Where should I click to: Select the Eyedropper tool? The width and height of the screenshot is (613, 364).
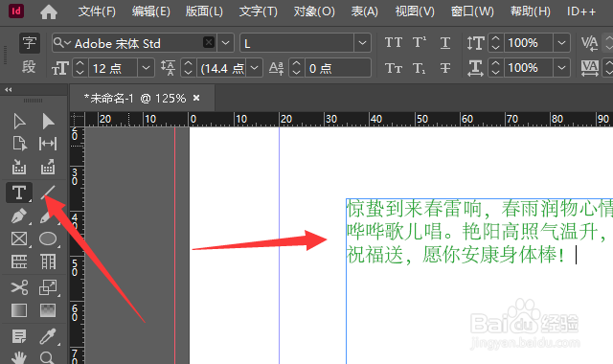tap(48, 336)
